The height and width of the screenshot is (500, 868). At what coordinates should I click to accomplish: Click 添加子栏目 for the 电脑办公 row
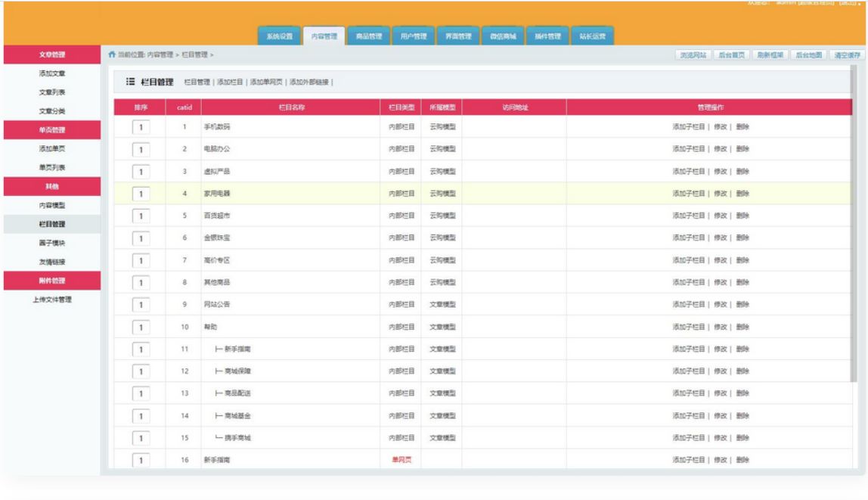689,149
